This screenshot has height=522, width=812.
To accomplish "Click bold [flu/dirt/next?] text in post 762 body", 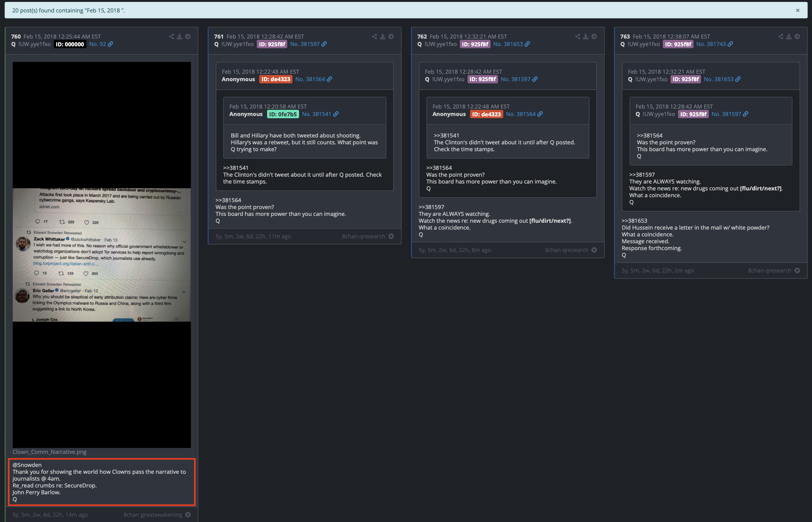I will click(x=550, y=221).
